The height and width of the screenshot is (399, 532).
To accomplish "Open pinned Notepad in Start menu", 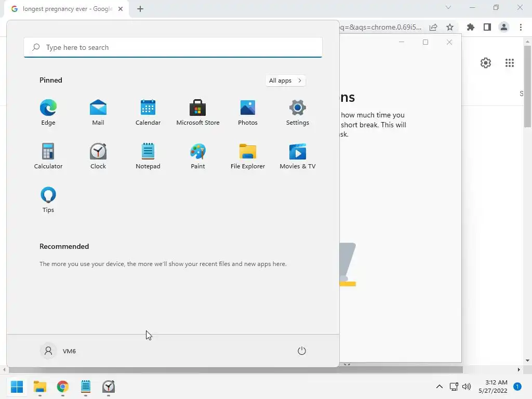I will 148,156.
